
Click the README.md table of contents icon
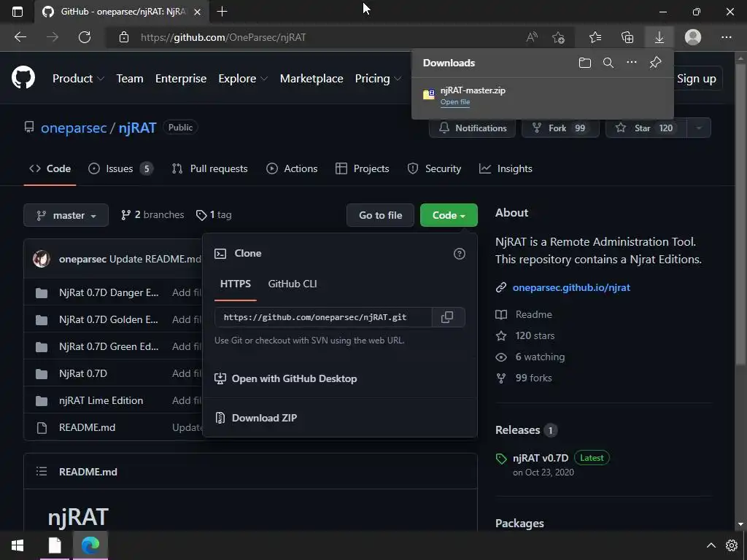[x=42, y=472]
